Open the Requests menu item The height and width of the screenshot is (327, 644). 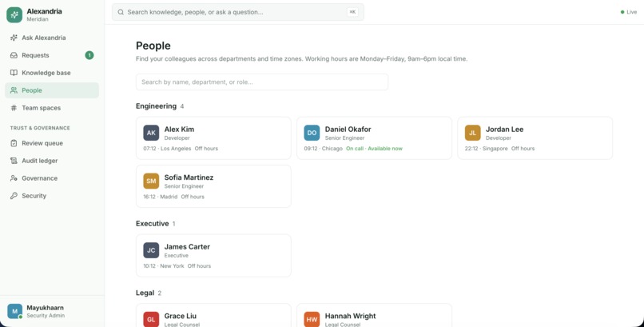point(52,55)
